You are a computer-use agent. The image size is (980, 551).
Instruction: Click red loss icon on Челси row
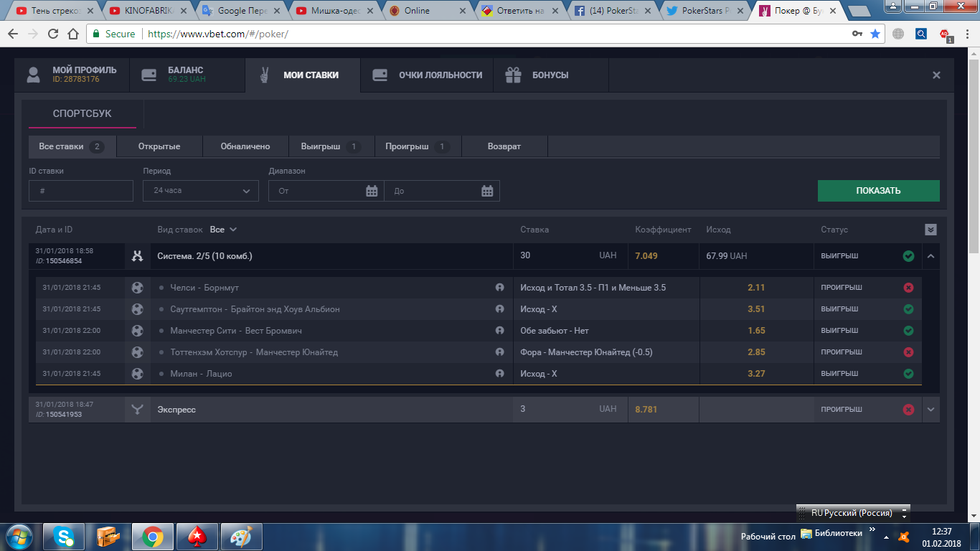pyautogui.click(x=908, y=288)
